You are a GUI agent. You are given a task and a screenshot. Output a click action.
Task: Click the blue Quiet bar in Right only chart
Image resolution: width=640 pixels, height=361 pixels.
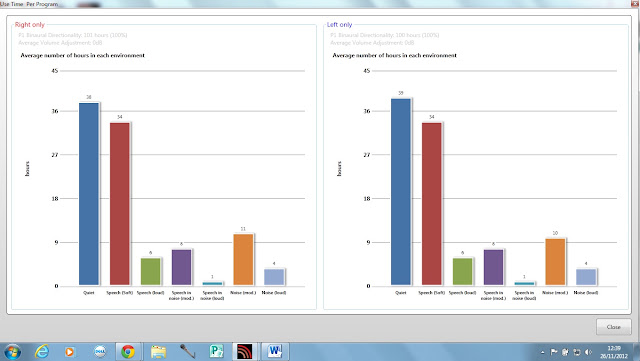point(89,194)
